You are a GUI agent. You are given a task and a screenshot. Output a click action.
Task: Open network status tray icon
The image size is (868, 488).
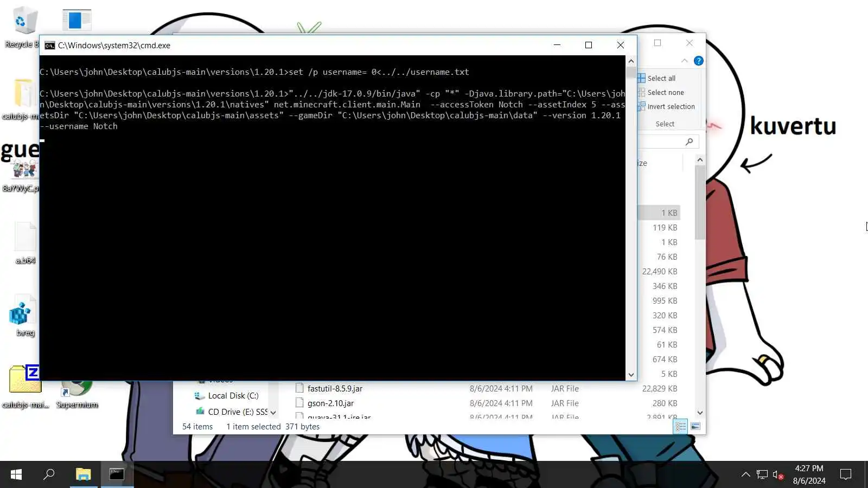coord(762,474)
